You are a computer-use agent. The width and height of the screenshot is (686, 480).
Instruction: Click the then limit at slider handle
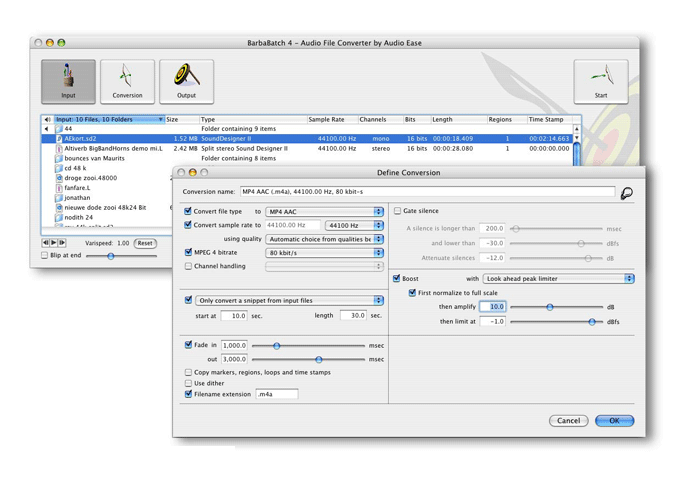(592, 322)
